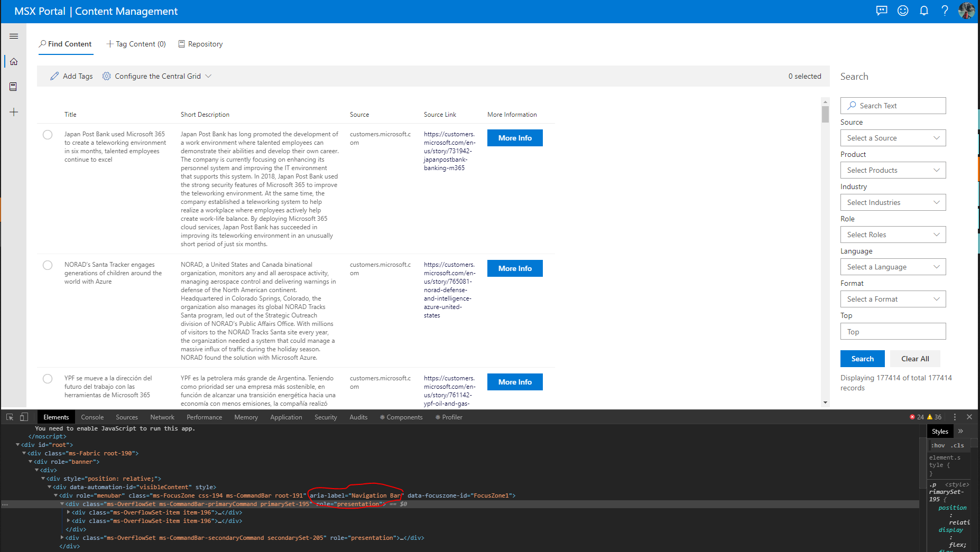Switch to Tag Content (0) tab

tap(136, 44)
